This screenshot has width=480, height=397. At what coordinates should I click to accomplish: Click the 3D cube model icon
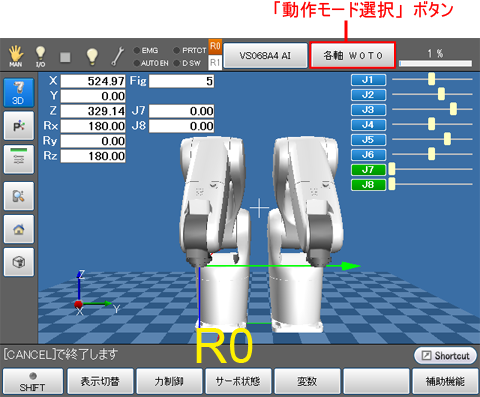click(x=19, y=262)
